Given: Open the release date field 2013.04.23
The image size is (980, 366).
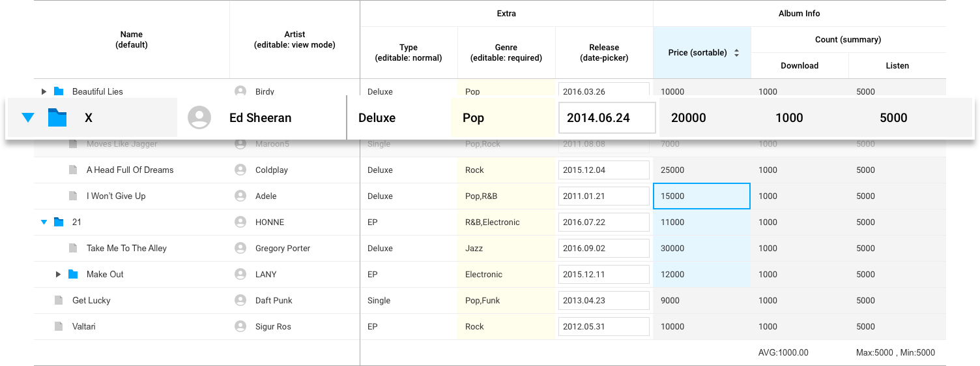Looking at the screenshot, I should [x=604, y=301].
